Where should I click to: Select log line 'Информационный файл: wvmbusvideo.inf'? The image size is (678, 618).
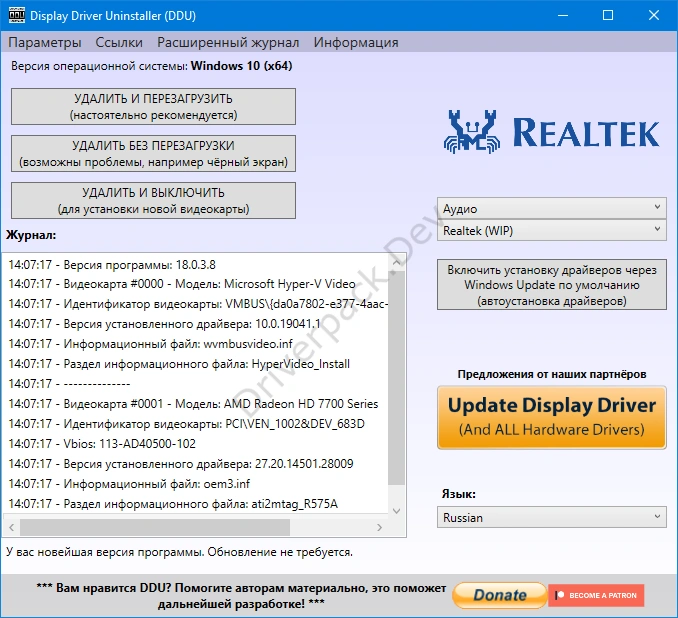point(150,343)
